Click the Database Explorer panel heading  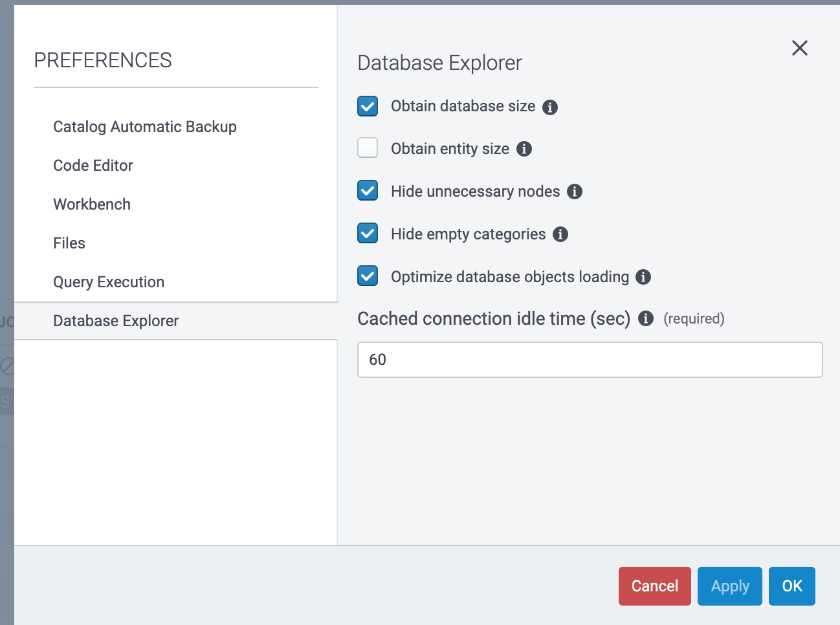coord(439,63)
